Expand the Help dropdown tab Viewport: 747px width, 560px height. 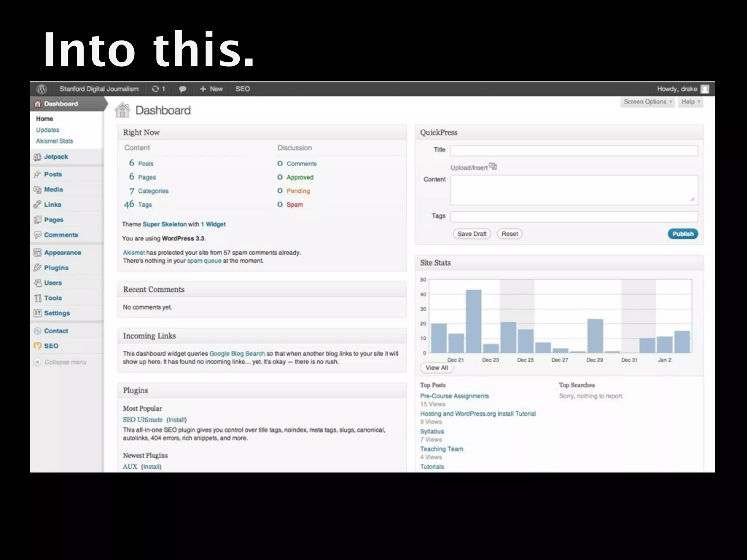point(690,102)
